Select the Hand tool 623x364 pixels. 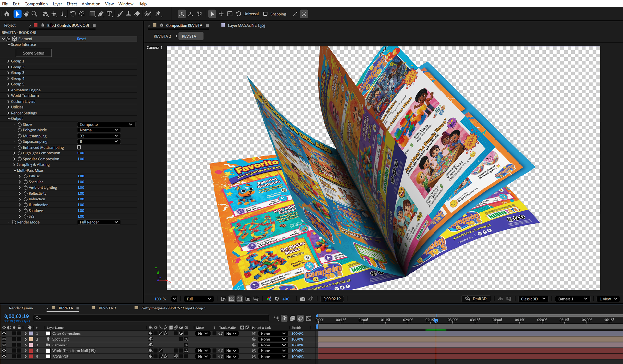pos(26,14)
